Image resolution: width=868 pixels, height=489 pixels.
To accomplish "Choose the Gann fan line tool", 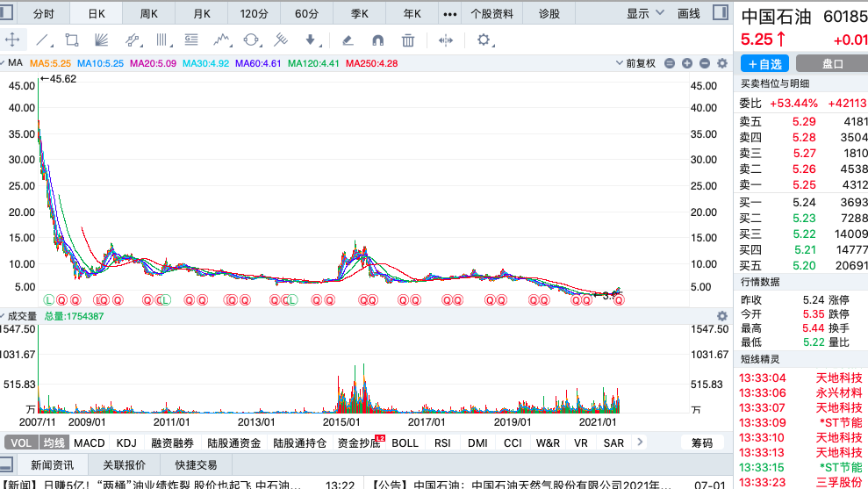I will point(101,40).
